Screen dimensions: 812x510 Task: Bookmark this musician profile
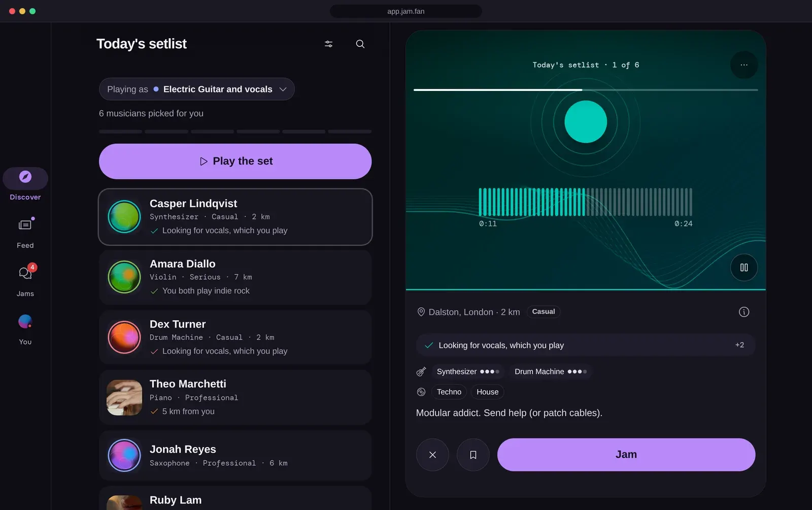(x=473, y=455)
